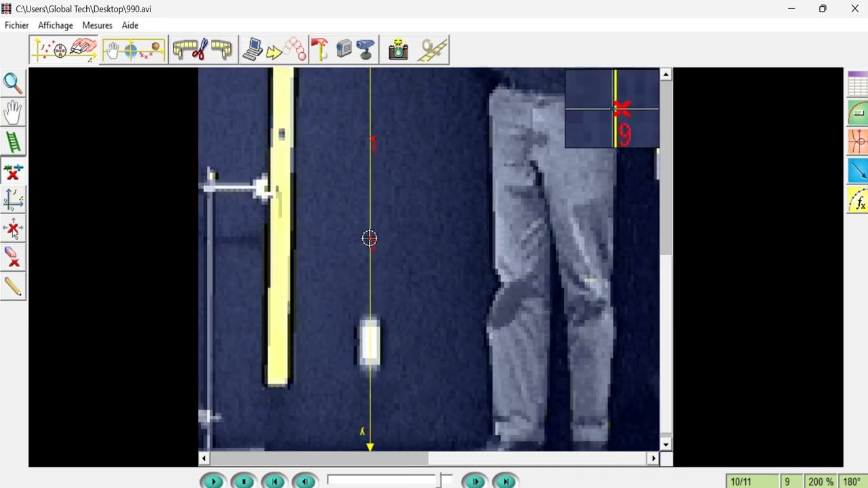The height and width of the screenshot is (488, 868).
Task: Click the video view's left arrow
Action: click(203, 458)
